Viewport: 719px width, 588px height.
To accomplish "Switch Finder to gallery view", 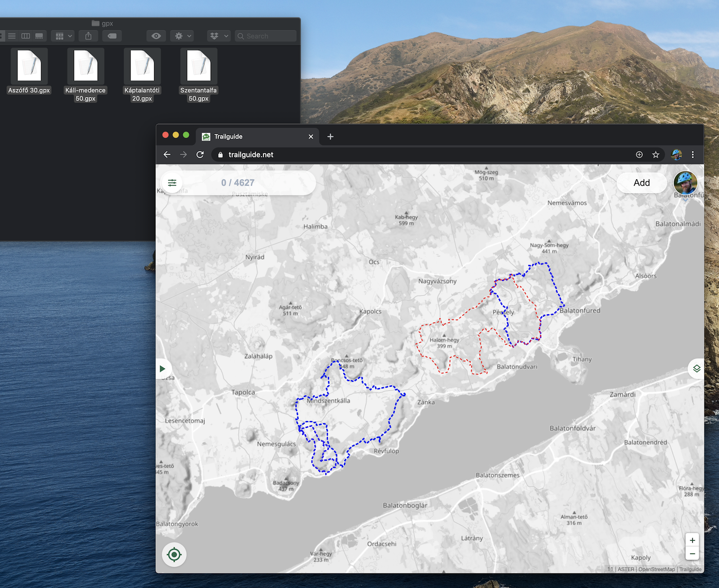I will 39,36.
